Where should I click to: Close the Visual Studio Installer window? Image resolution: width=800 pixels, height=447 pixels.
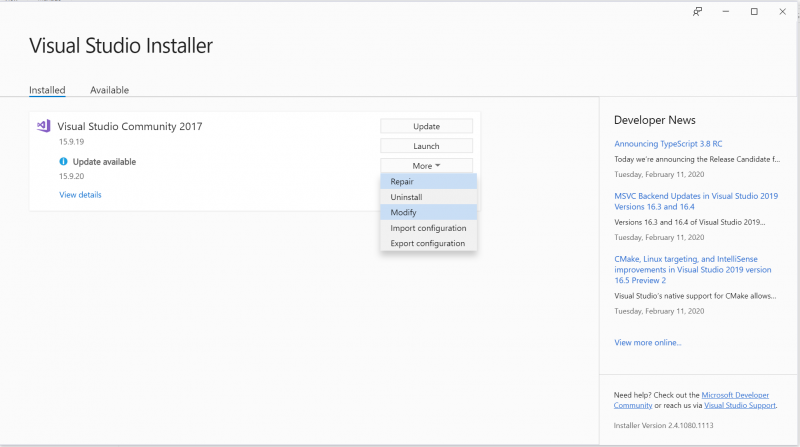coord(782,12)
